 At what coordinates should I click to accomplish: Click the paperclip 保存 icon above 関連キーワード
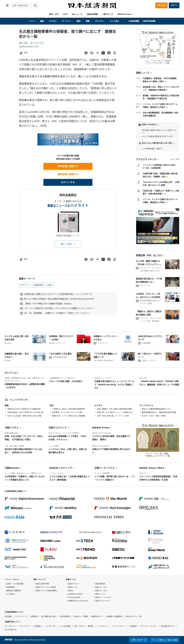click(21, 260)
